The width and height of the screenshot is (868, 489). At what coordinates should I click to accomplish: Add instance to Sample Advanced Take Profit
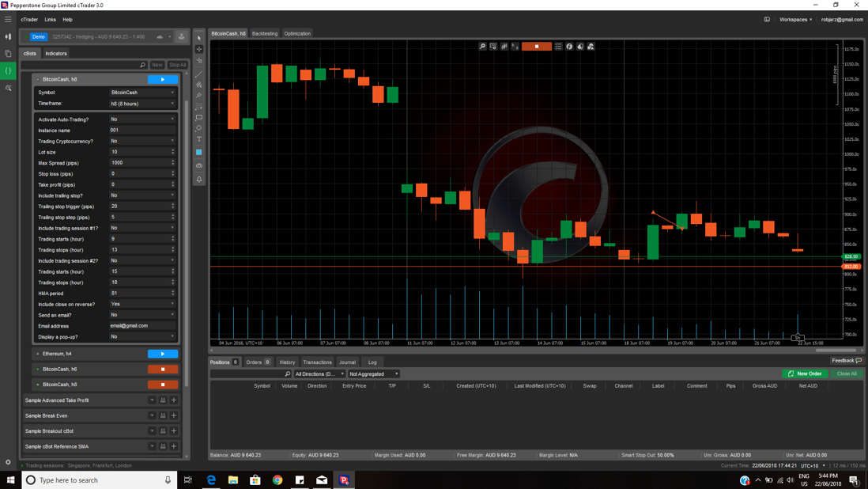click(174, 400)
